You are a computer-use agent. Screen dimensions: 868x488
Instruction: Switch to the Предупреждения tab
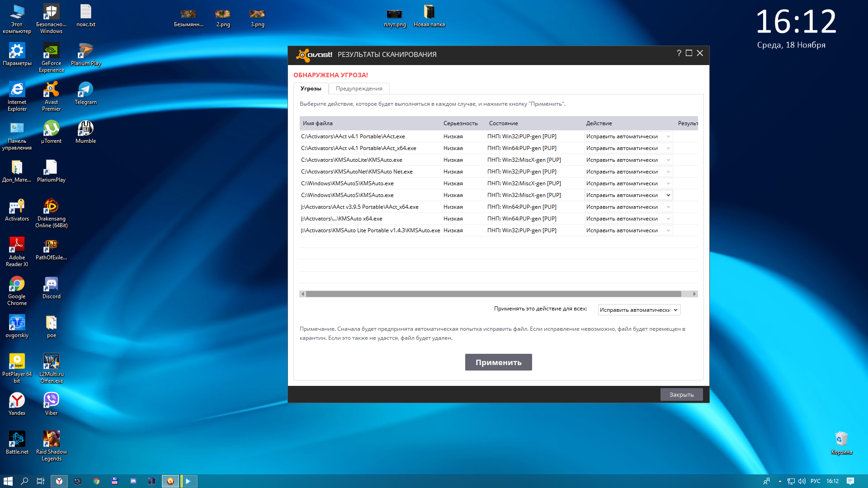pos(359,89)
